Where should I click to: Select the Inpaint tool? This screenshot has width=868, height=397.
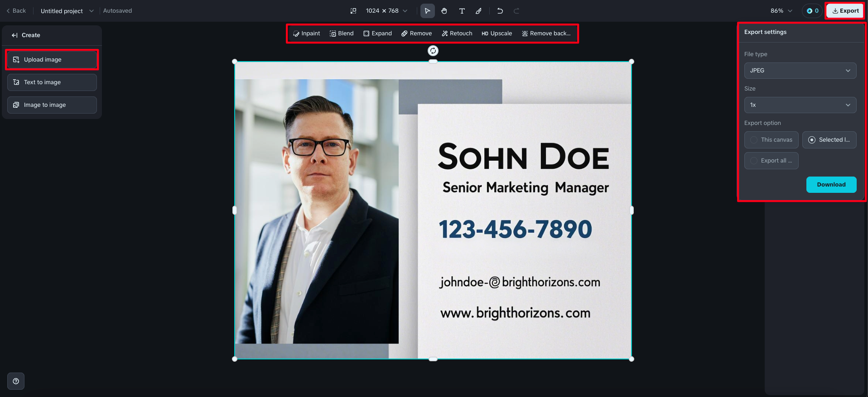point(307,33)
